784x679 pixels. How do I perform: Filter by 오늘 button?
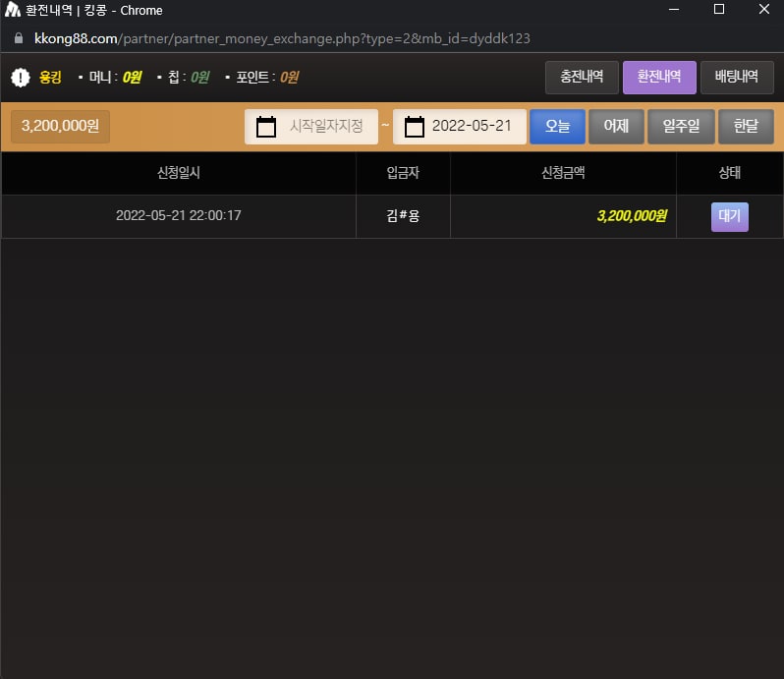tap(557, 127)
